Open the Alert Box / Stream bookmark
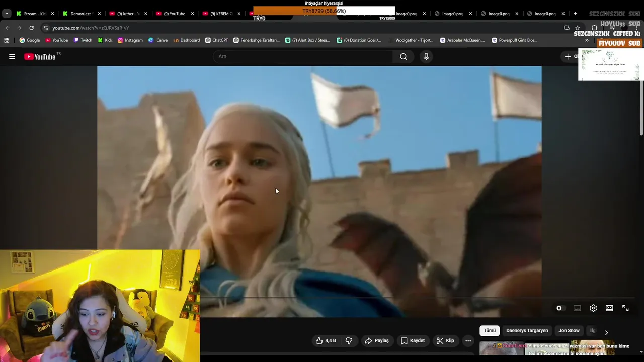The image size is (644, 362). click(x=307, y=40)
